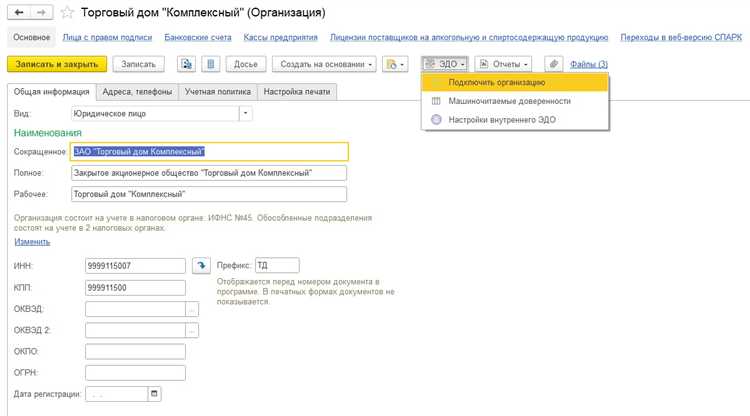This screenshot has width=750, height=416.
Task: Go forward with the right arrow button
Action: (x=41, y=12)
